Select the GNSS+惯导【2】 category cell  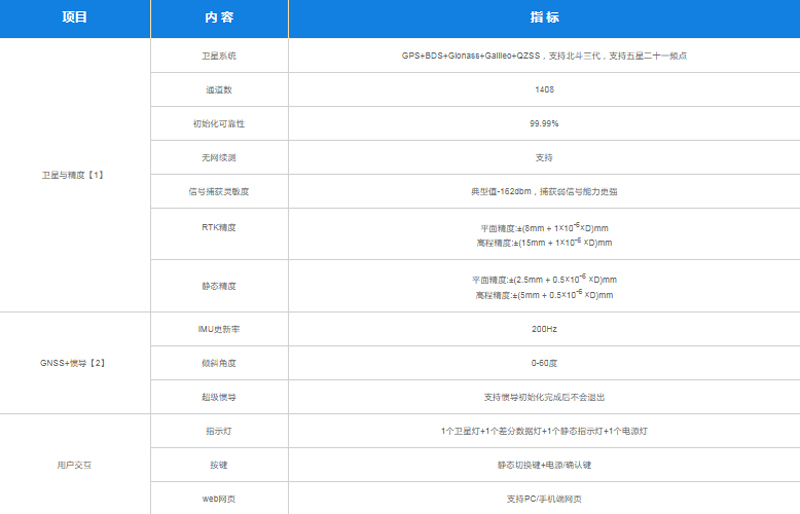[74, 362]
